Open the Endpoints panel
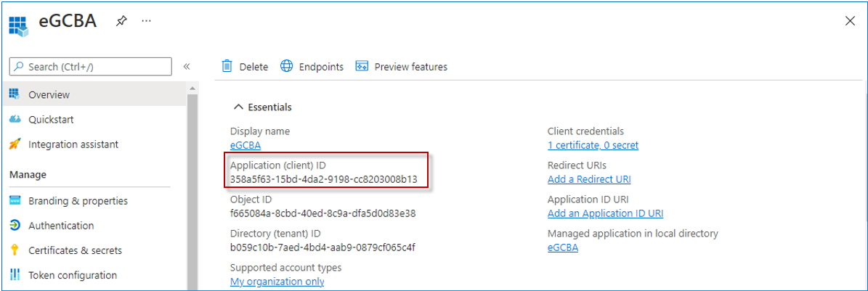This screenshot has width=868, height=291. tap(312, 66)
